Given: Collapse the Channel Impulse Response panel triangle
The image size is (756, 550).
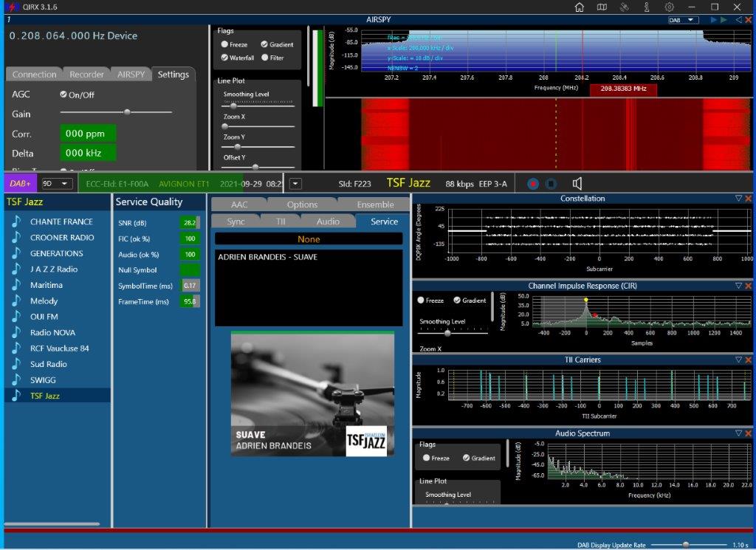Looking at the screenshot, I should click(x=738, y=286).
